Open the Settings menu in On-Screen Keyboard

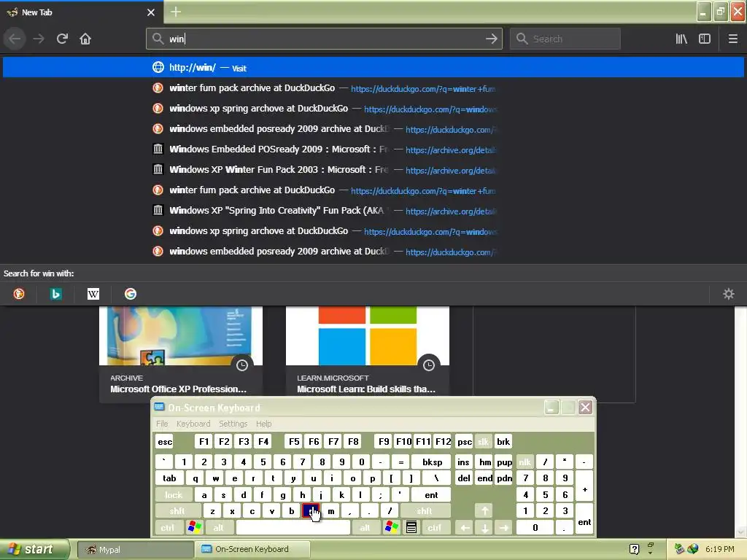(233, 424)
